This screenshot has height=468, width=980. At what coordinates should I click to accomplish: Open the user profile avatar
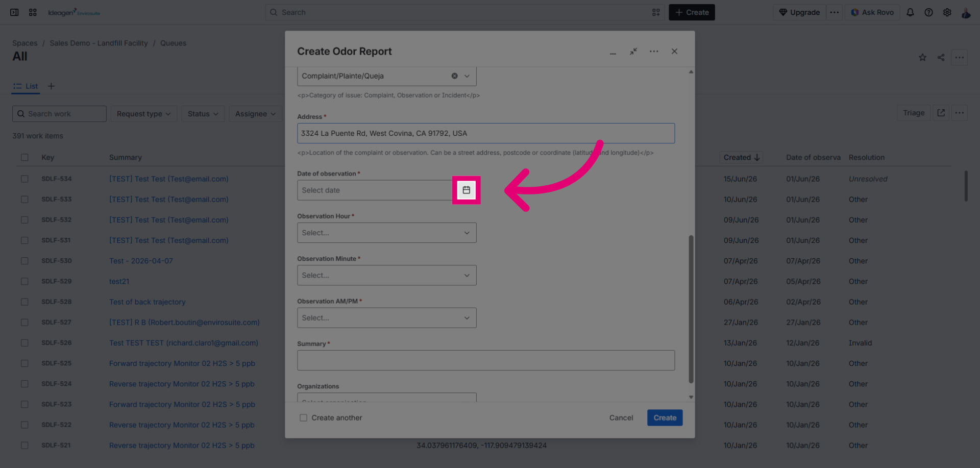tap(966, 12)
